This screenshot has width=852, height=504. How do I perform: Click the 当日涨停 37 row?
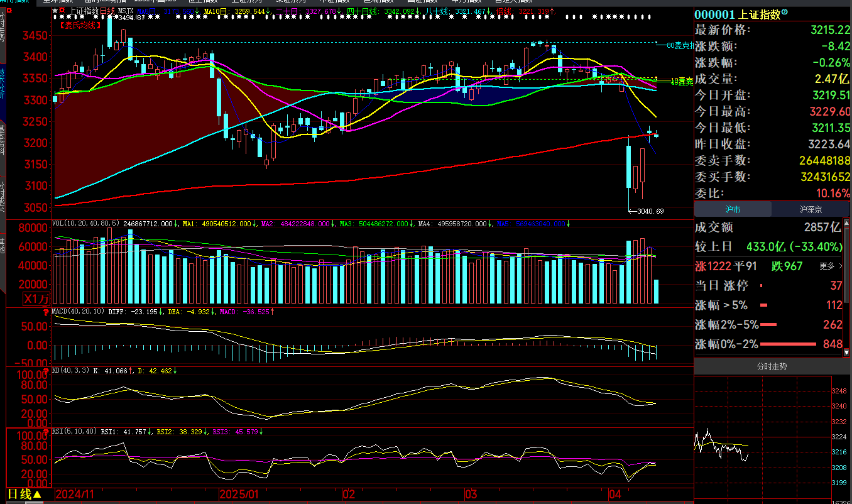(x=769, y=286)
